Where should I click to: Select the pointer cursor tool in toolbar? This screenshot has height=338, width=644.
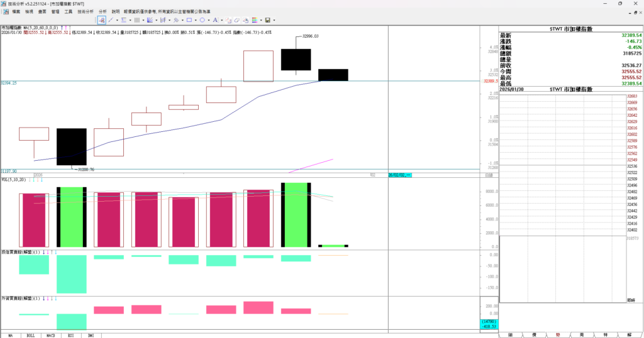[x=102, y=20]
